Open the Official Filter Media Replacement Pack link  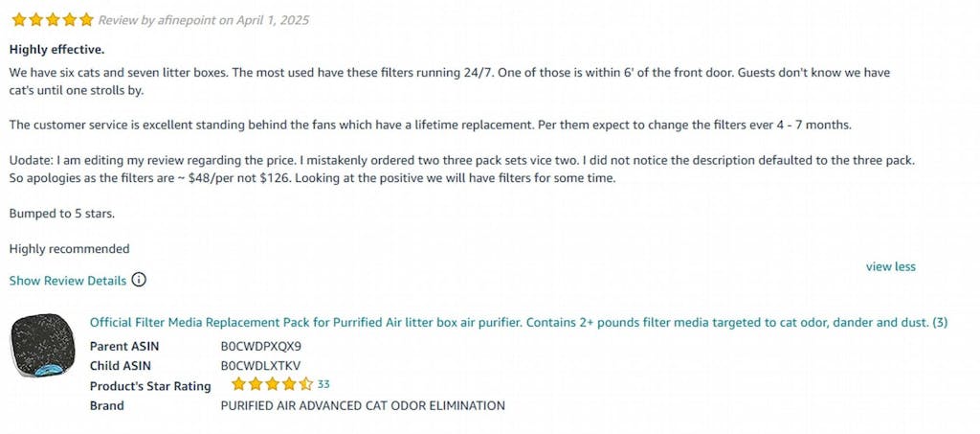click(x=518, y=323)
